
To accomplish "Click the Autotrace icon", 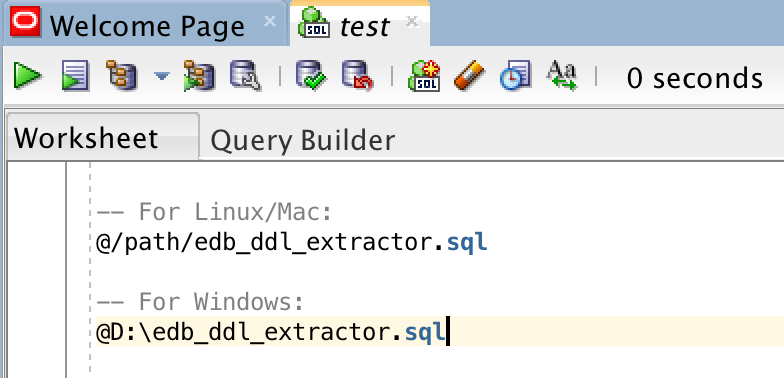I will (199, 76).
